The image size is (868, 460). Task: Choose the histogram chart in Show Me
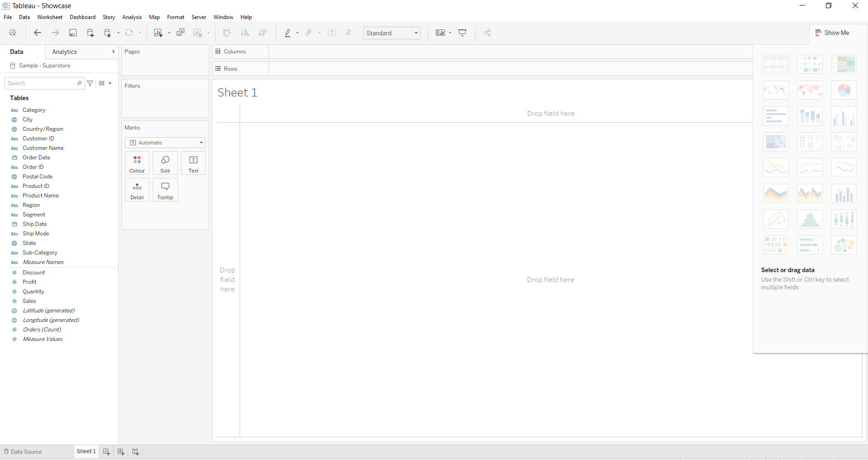point(810,219)
